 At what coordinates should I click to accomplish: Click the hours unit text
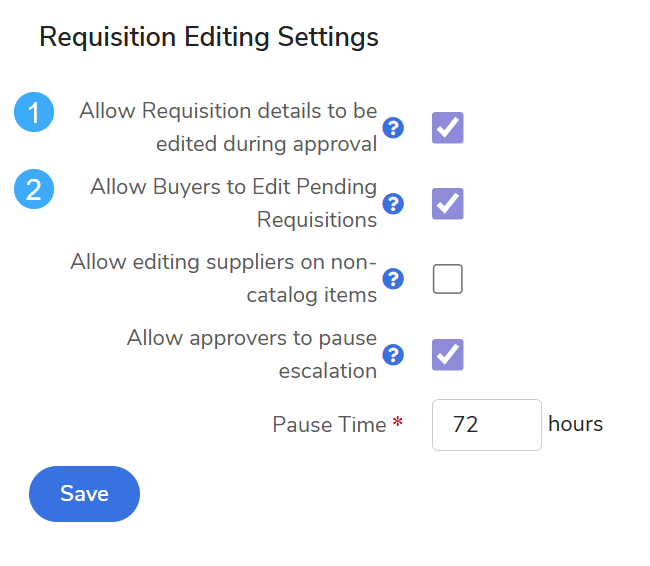tap(575, 424)
